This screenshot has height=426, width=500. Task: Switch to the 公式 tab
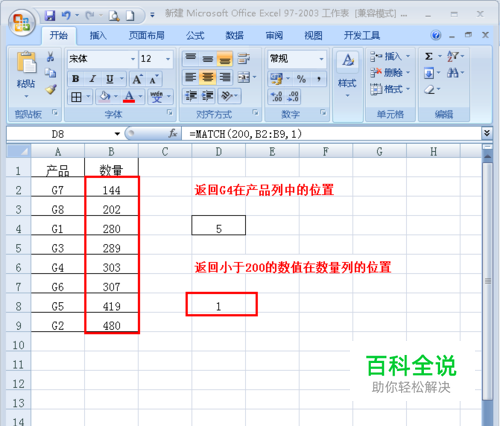coord(195,35)
